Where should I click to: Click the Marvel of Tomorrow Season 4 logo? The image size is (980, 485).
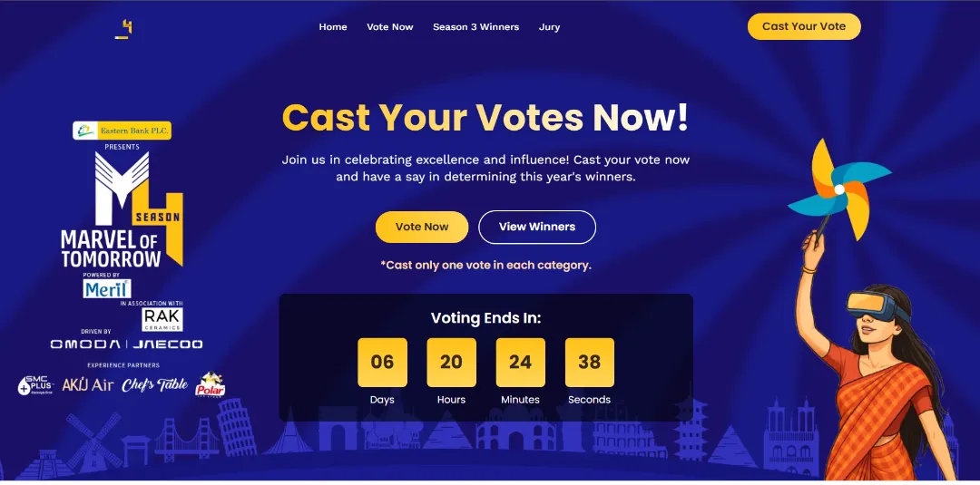pyautogui.click(x=122, y=210)
